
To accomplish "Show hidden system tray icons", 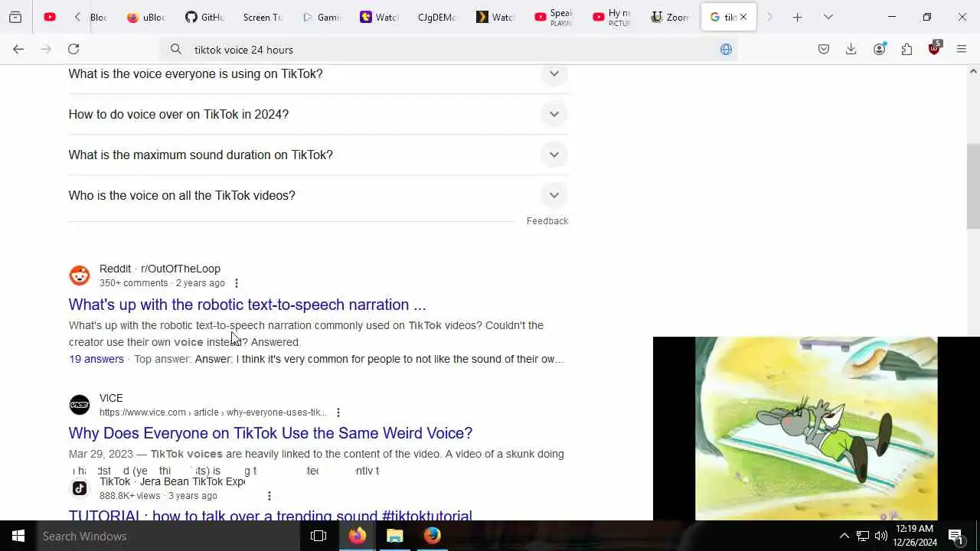I will (x=844, y=536).
